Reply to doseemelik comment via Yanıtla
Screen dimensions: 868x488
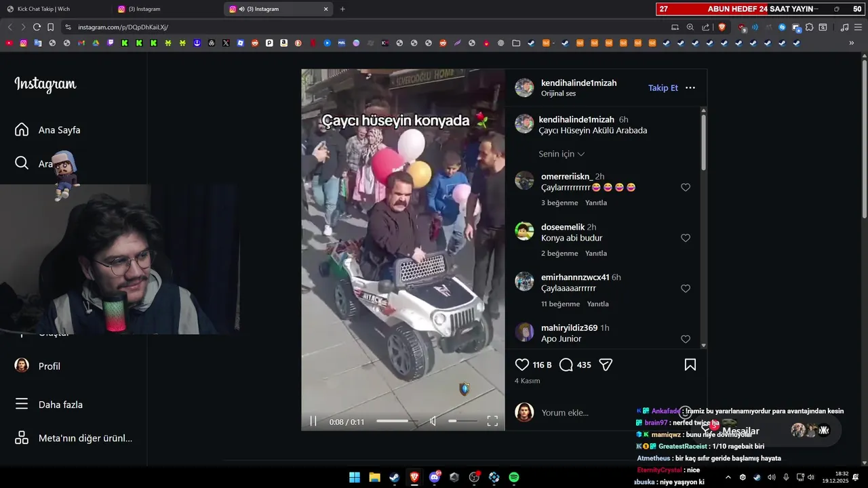pyautogui.click(x=596, y=253)
